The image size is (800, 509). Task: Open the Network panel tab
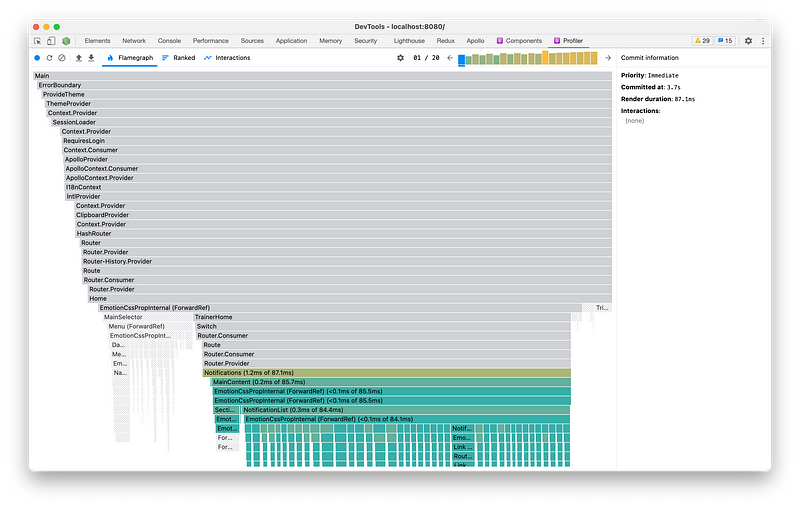coord(133,41)
